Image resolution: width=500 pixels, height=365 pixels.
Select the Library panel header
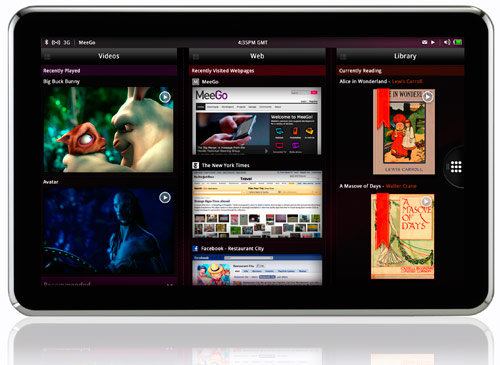pos(400,56)
